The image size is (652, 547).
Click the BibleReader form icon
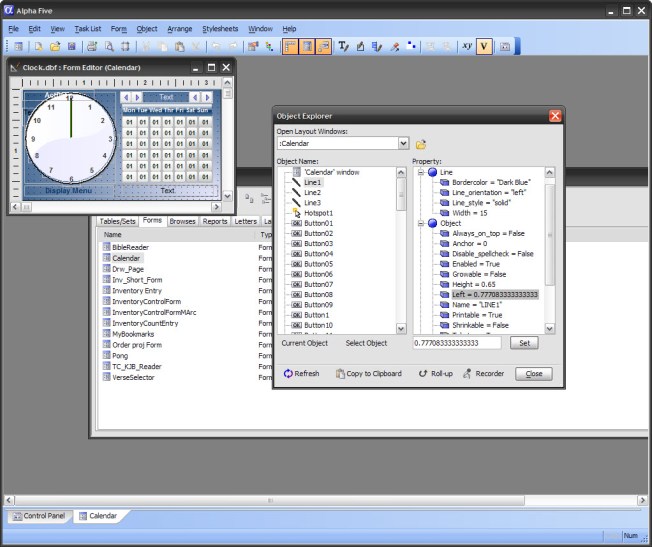pyautogui.click(x=106, y=247)
